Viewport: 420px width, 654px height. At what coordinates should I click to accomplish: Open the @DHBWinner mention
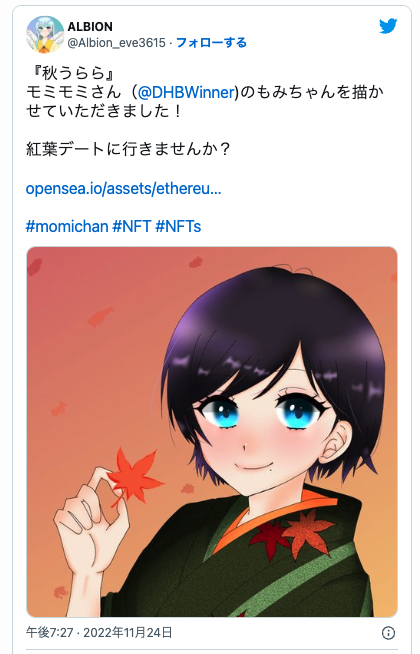[x=186, y=92]
